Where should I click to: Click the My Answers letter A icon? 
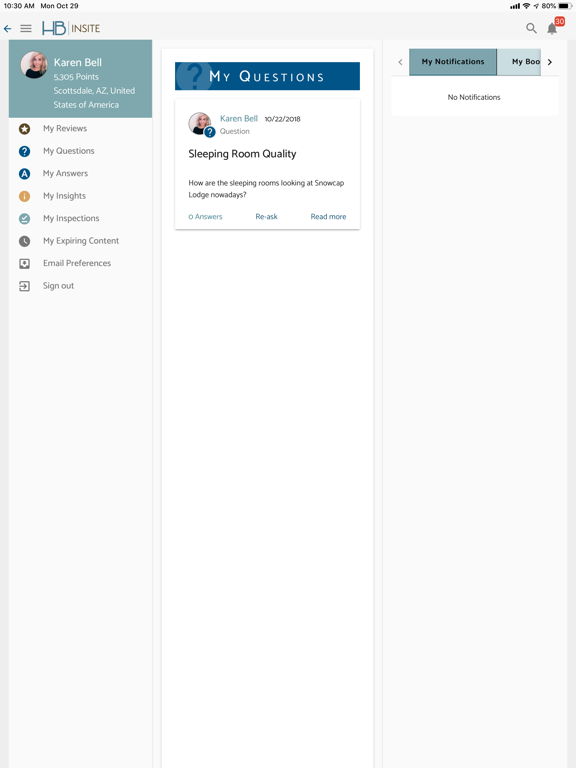point(24,174)
